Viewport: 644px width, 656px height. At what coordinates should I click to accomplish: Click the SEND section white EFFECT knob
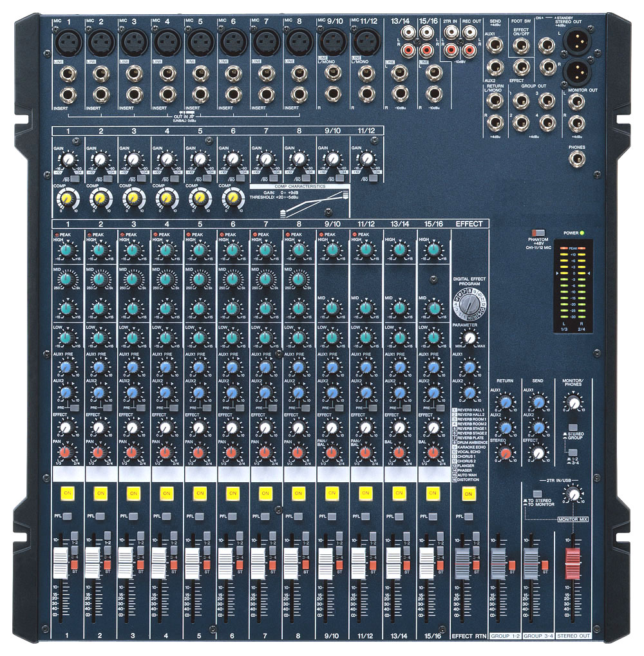pos(539,453)
